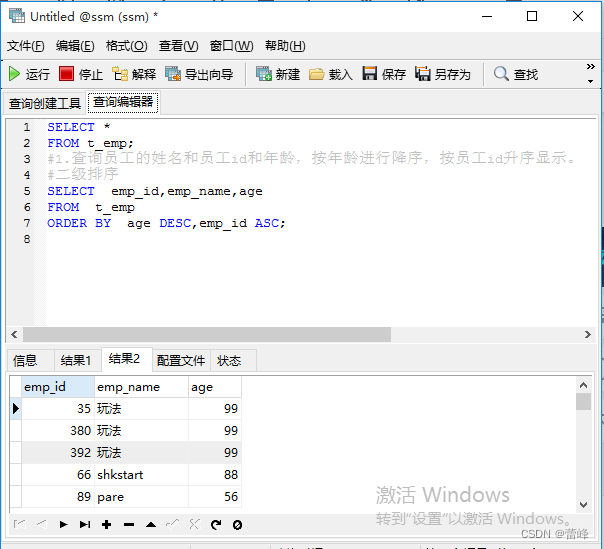The height and width of the screenshot is (549, 604).
Task: Open the 结果1 tab
Action: pyautogui.click(x=76, y=361)
